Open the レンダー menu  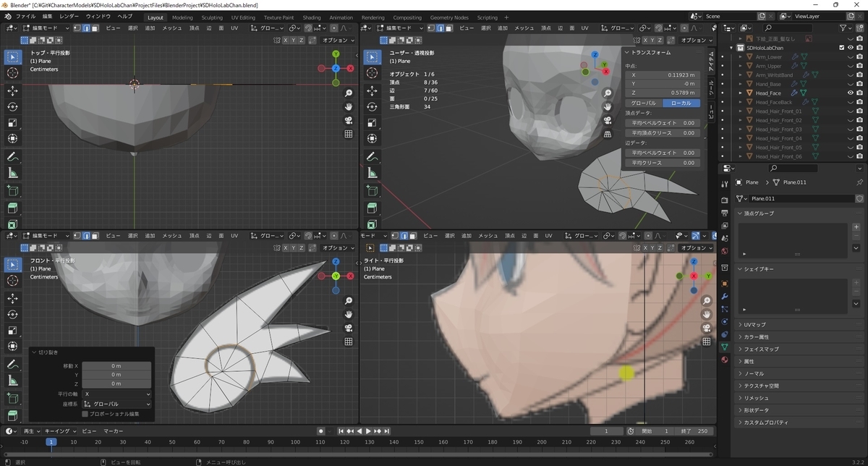point(69,16)
